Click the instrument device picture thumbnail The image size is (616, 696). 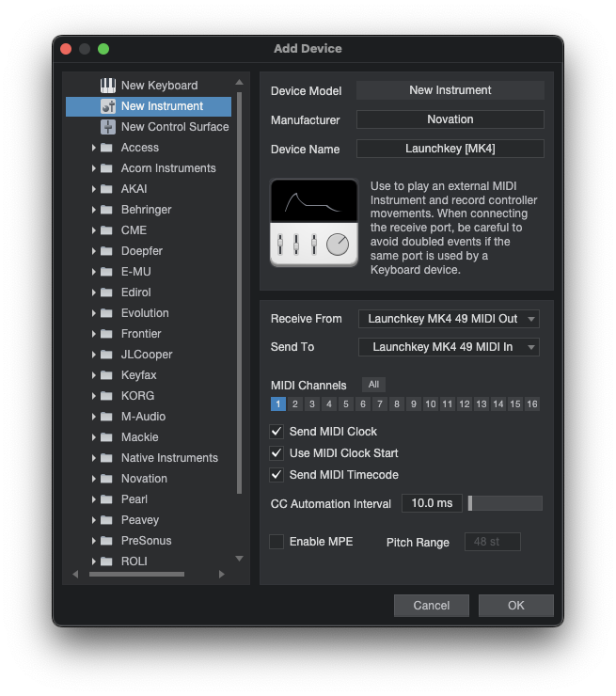coord(314,223)
